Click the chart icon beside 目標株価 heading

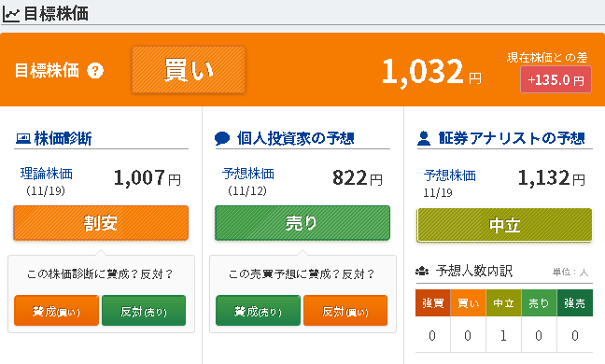(11, 15)
